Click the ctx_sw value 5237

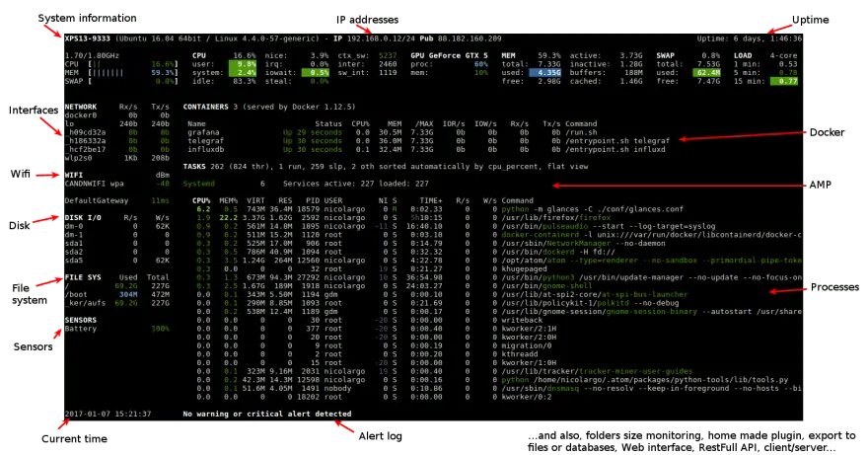coord(388,56)
